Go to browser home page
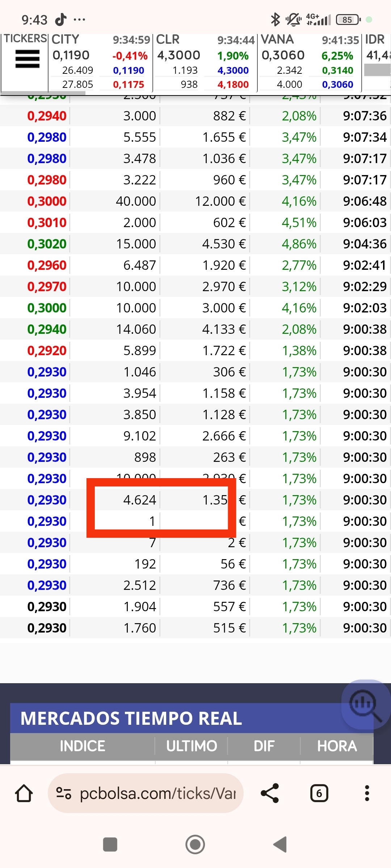This screenshot has width=391, height=868. click(x=24, y=793)
